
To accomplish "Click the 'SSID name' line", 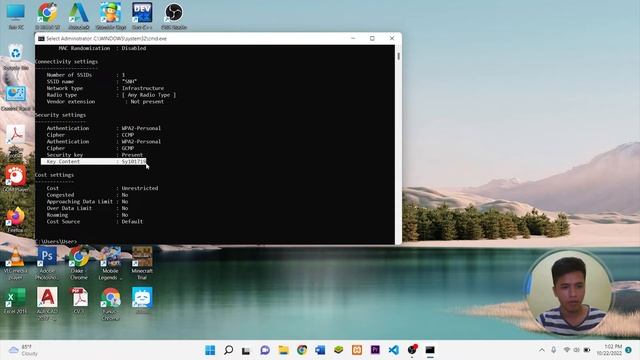I will [91, 82].
